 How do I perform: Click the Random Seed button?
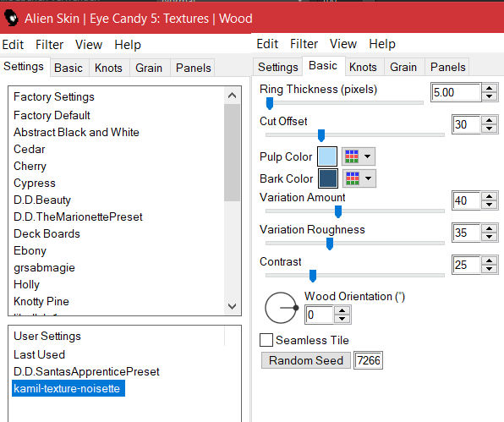click(306, 360)
